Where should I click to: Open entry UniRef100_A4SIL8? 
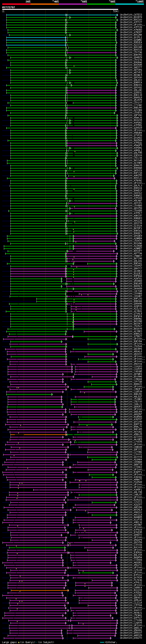pos(131,515)
